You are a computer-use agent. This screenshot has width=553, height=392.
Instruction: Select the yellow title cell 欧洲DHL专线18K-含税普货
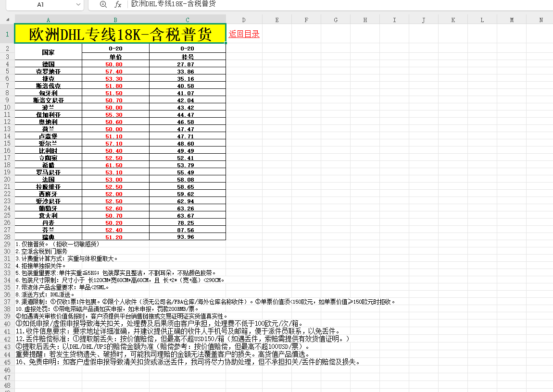pyautogui.click(x=120, y=34)
